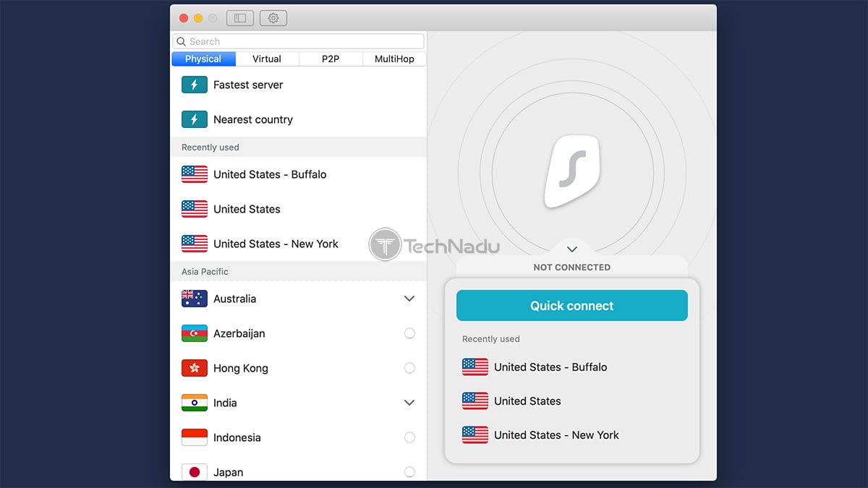Click the Australia country name
The height and width of the screenshot is (488, 868).
tap(235, 299)
